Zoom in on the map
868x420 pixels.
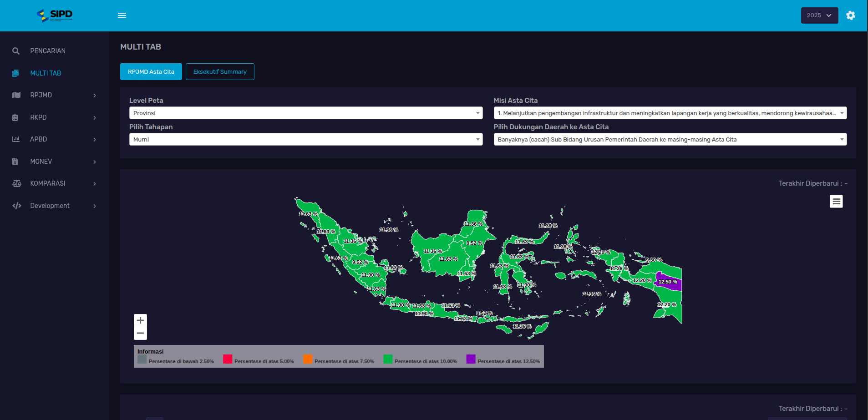140,320
